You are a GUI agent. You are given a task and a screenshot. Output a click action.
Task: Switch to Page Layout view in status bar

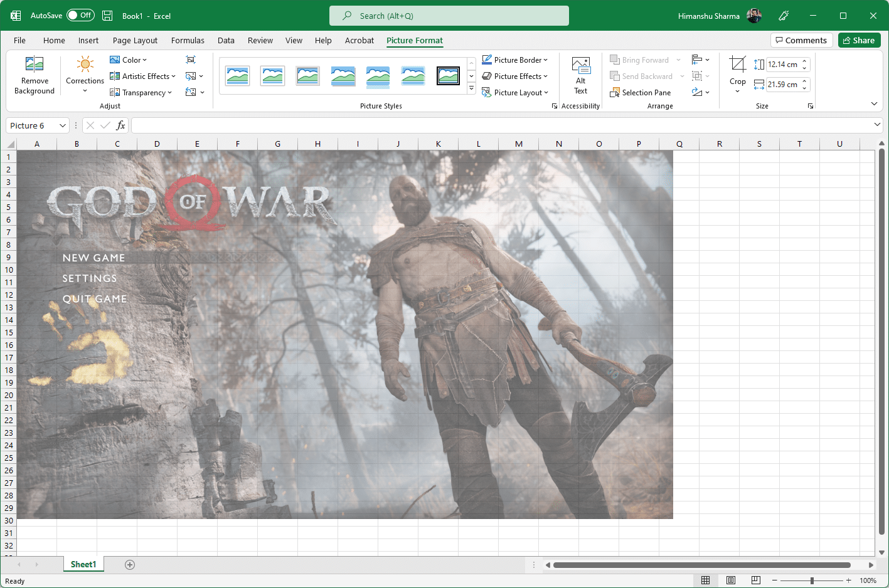(731, 580)
